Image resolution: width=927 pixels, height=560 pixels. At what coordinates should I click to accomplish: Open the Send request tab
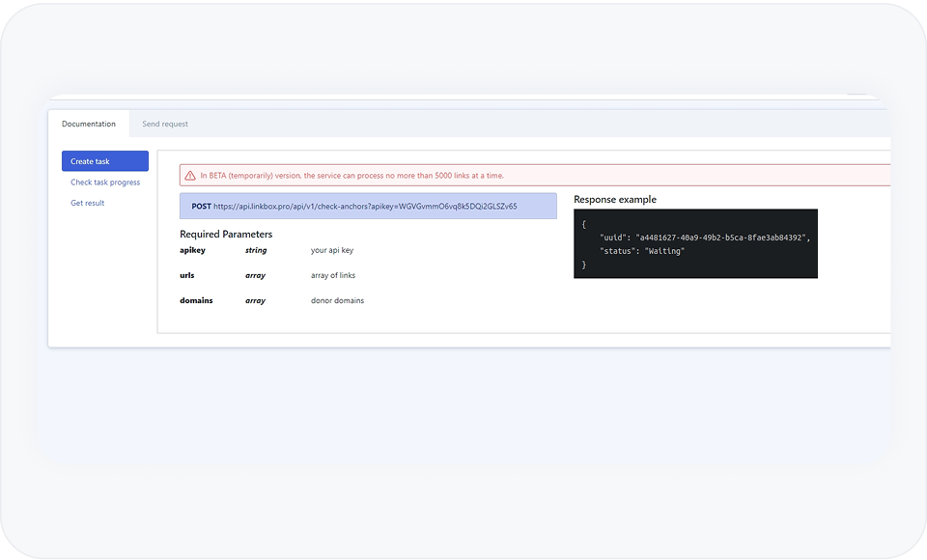[165, 124]
